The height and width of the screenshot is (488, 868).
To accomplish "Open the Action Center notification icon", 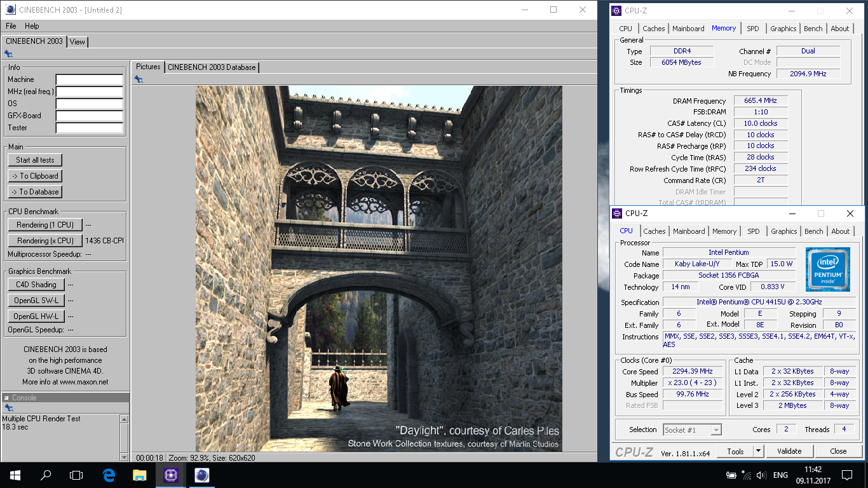I will click(x=846, y=475).
